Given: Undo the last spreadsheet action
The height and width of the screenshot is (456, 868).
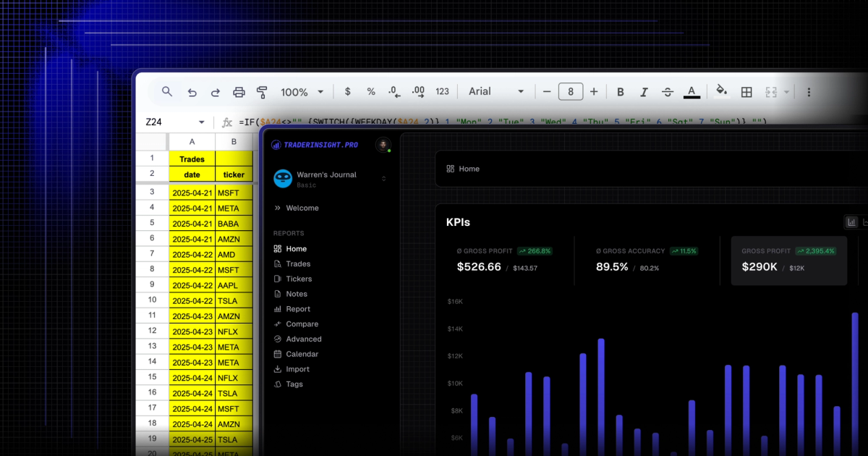Looking at the screenshot, I should pyautogui.click(x=192, y=92).
